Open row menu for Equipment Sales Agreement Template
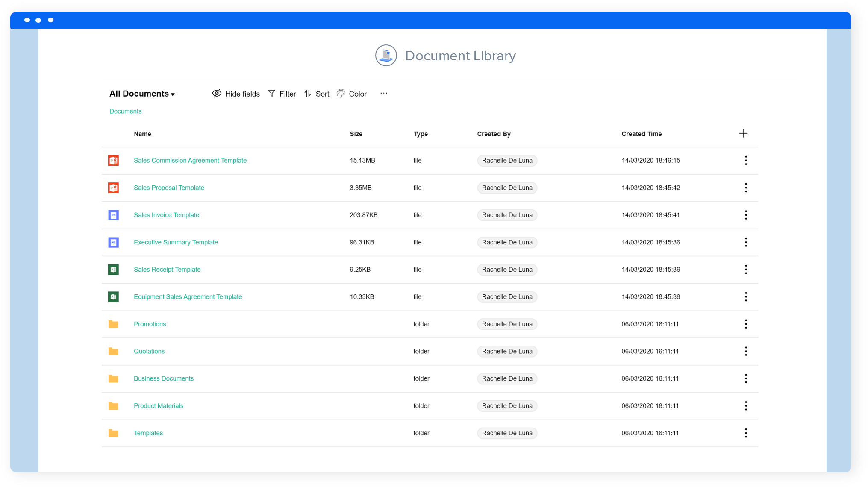The height and width of the screenshot is (487, 868). [746, 297]
